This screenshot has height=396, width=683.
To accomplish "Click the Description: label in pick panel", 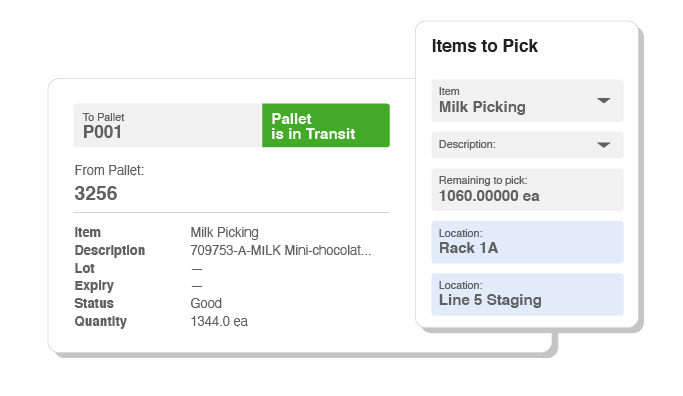I will click(x=467, y=145).
